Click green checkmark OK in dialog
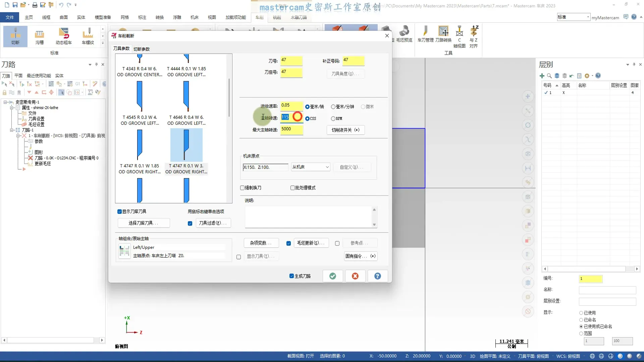The image size is (644, 362). pos(332,276)
